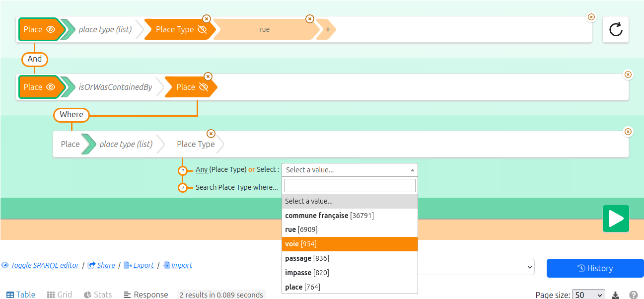Click the nested white 'Place Type' label

[196, 144]
